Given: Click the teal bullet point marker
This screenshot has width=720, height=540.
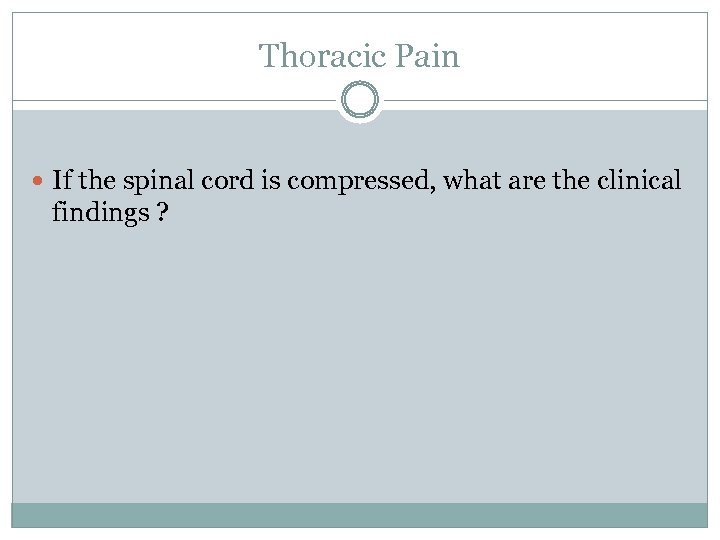Looking at the screenshot, I should coord(39,182).
